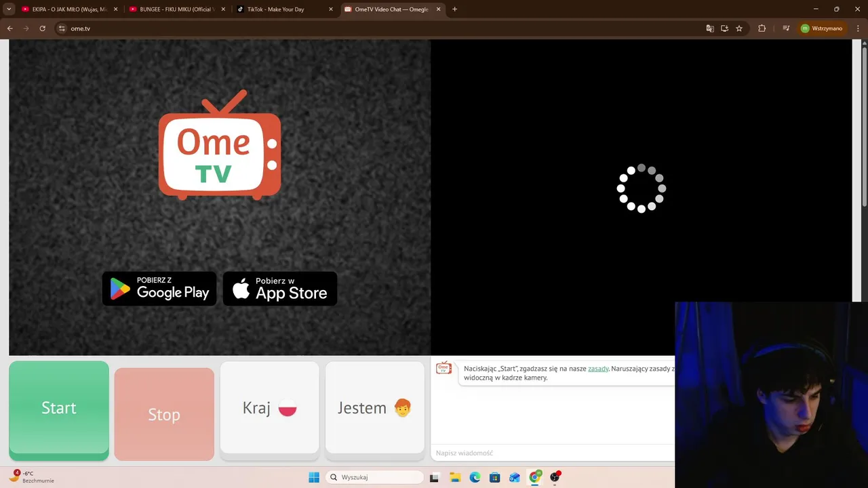This screenshot has height=488, width=868.
Task: Close the EKIPA YouTube tab
Action: (115, 9)
